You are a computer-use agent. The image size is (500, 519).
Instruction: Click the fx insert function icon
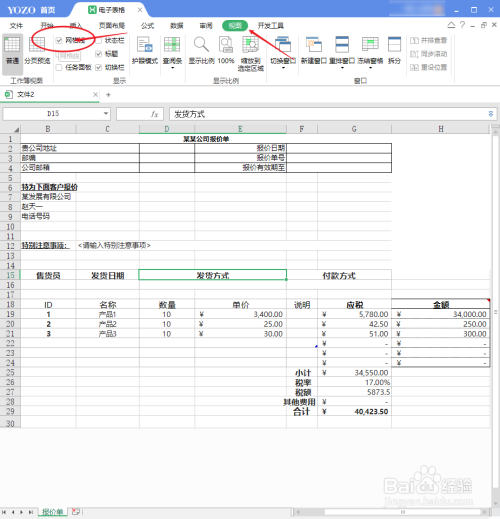(x=154, y=114)
